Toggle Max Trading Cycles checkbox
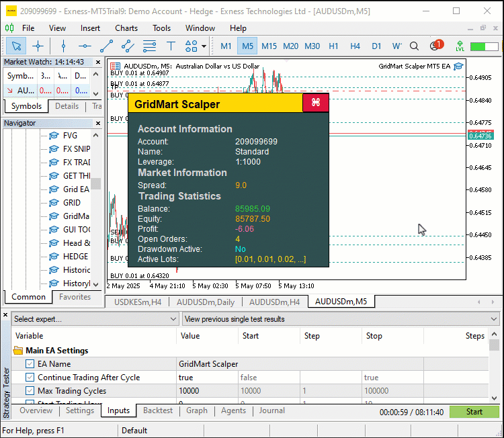Screen dimensions: 504x438 (x=30, y=391)
